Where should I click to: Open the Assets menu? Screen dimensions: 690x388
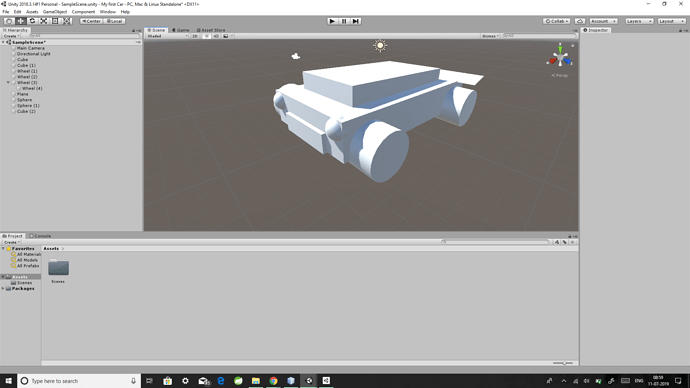32,12
